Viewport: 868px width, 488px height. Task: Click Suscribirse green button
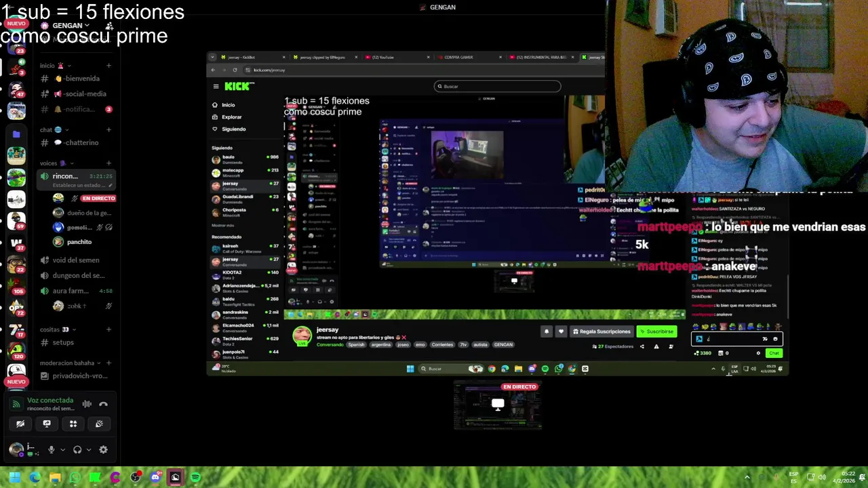pyautogui.click(x=656, y=331)
